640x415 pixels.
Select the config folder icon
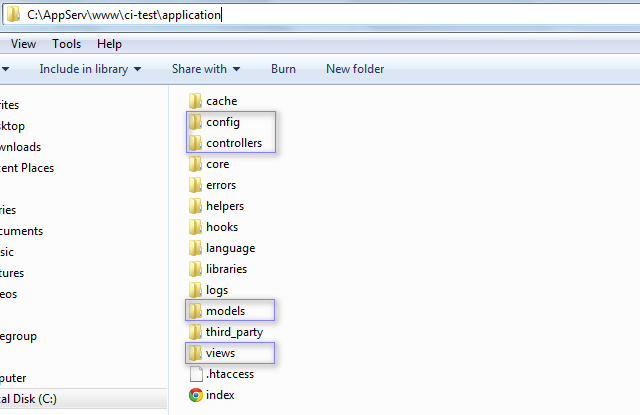tap(195, 122)
